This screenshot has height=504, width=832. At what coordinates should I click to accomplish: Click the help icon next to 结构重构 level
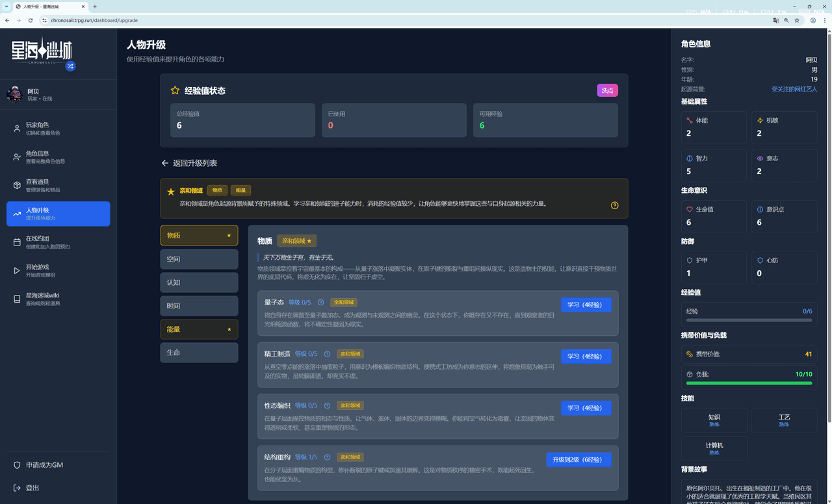click(328, 457)
